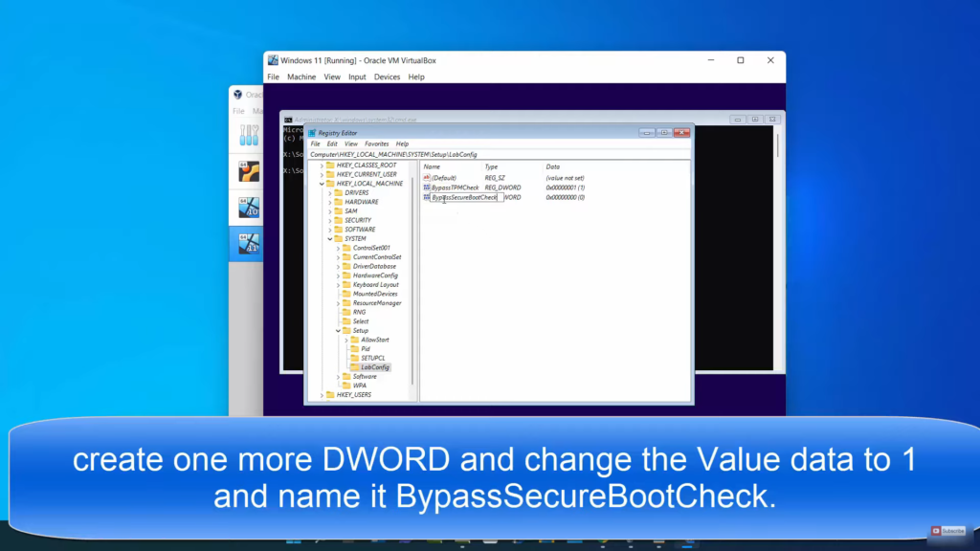
Task: Click the Type column header
Action: (x=491, y=166)
